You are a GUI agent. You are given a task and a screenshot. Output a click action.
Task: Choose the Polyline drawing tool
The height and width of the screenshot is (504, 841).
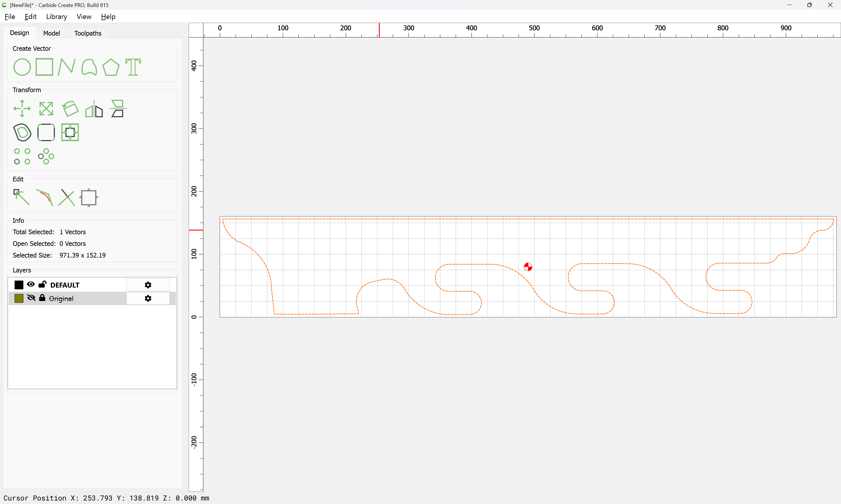click(66, 67)
